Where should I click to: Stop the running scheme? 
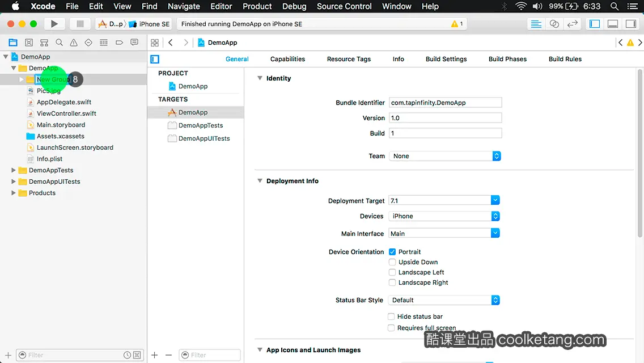point(80,24)
